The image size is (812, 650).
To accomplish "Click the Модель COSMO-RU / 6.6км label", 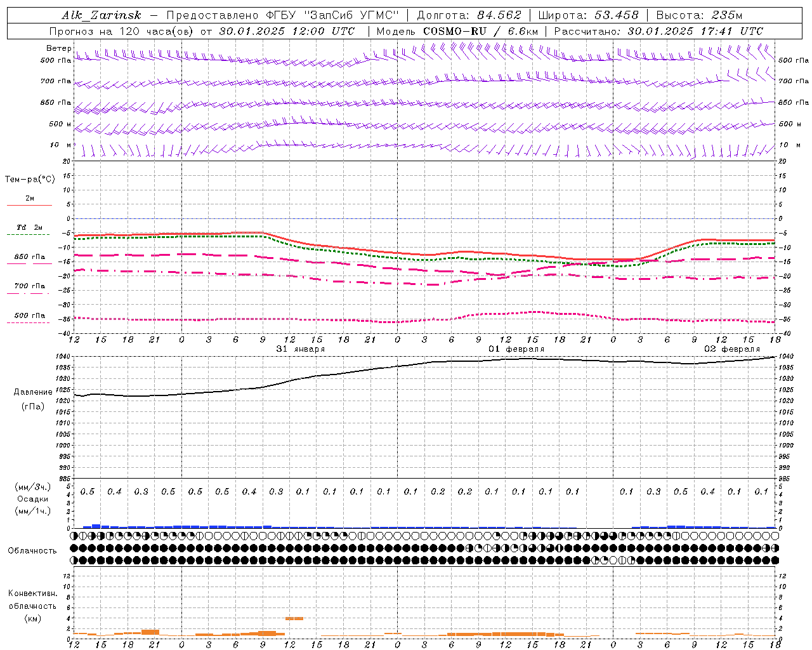I will [x=457, y=31].
